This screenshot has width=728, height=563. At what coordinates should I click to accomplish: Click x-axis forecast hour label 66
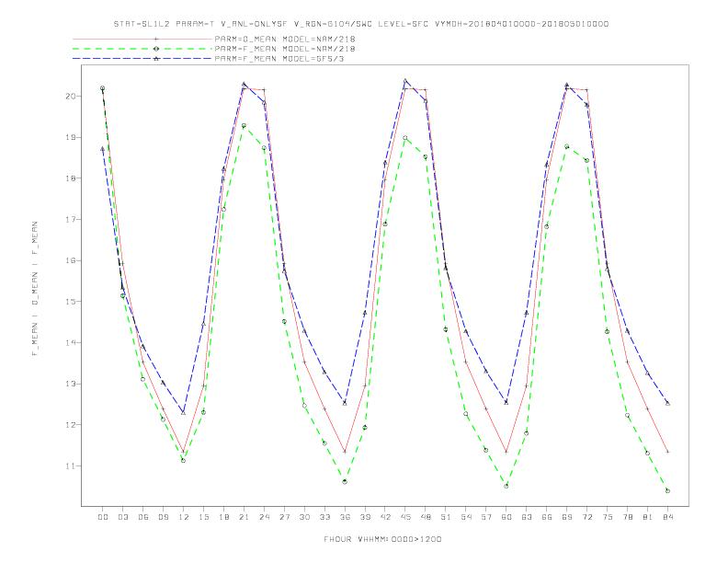click(547, 517)
